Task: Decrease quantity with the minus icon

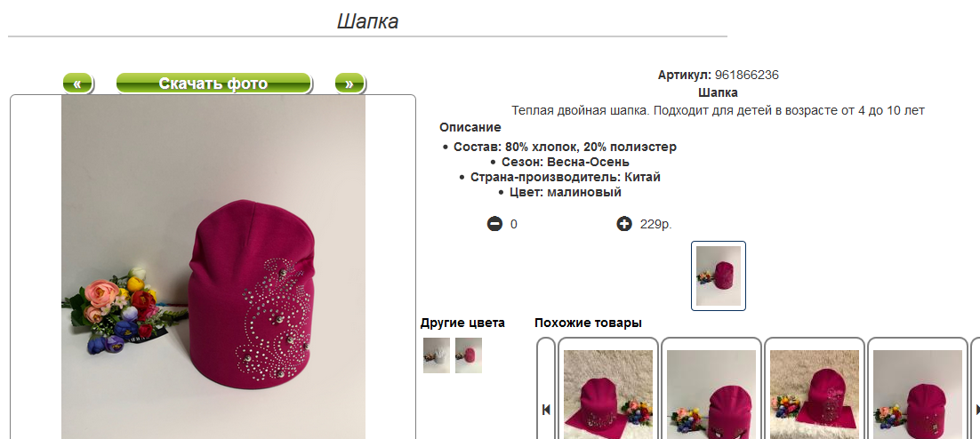Action: pos(494,224)
